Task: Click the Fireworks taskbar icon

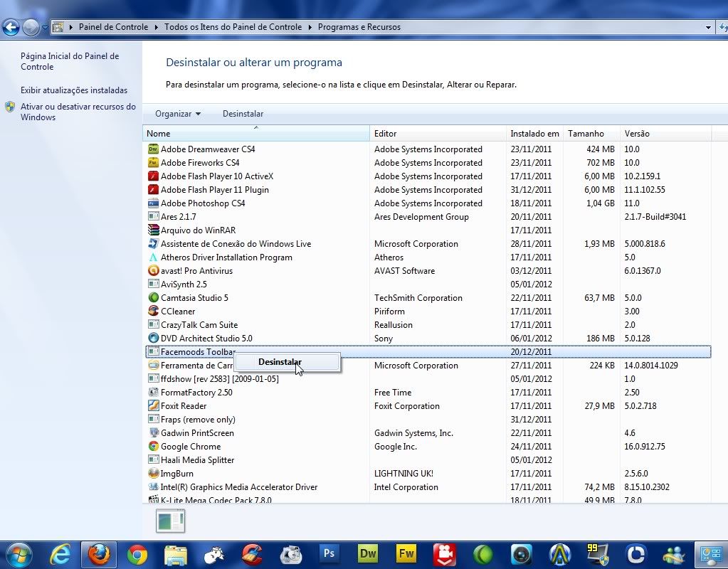Action: tap(406, 553)
